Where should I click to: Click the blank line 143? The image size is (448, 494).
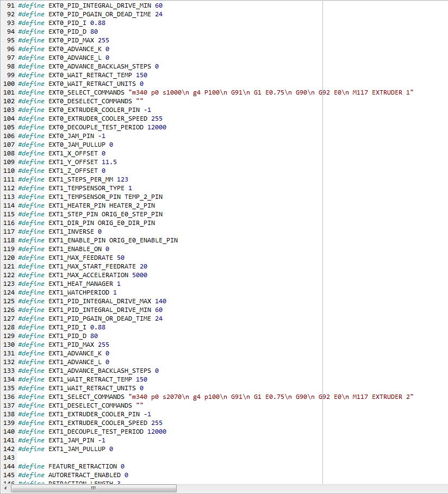[163, 458]
